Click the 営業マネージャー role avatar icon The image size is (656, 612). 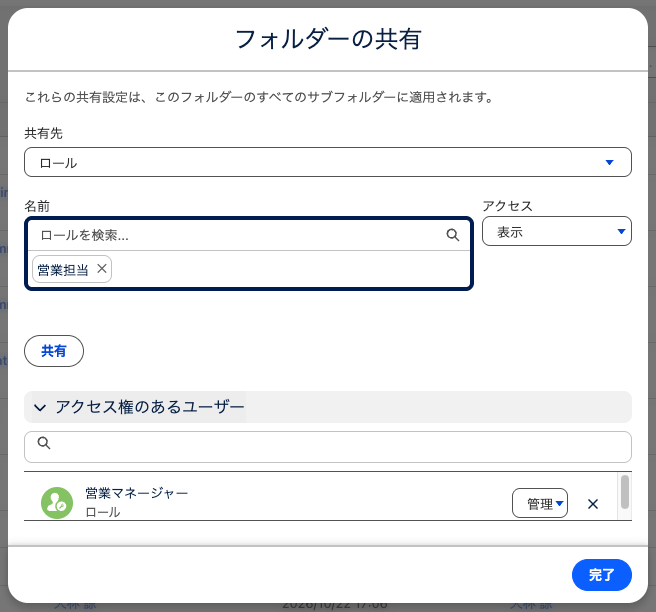tap(57, 503)
